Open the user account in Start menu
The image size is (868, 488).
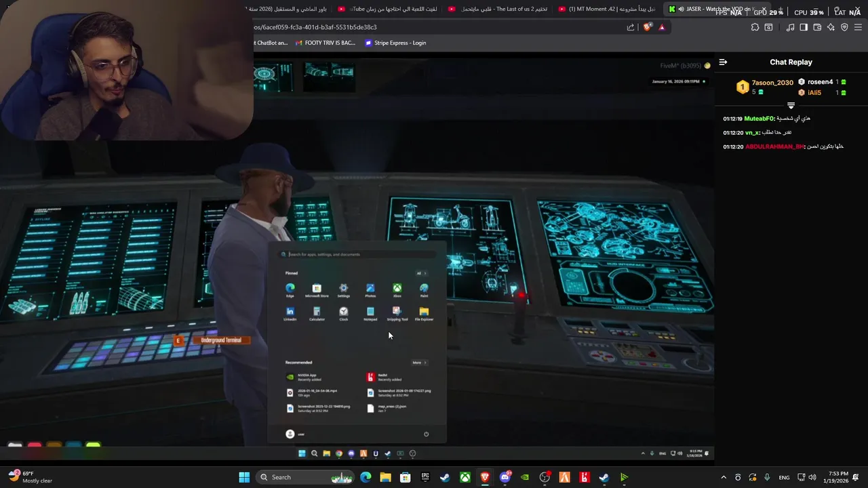(294, 434)
